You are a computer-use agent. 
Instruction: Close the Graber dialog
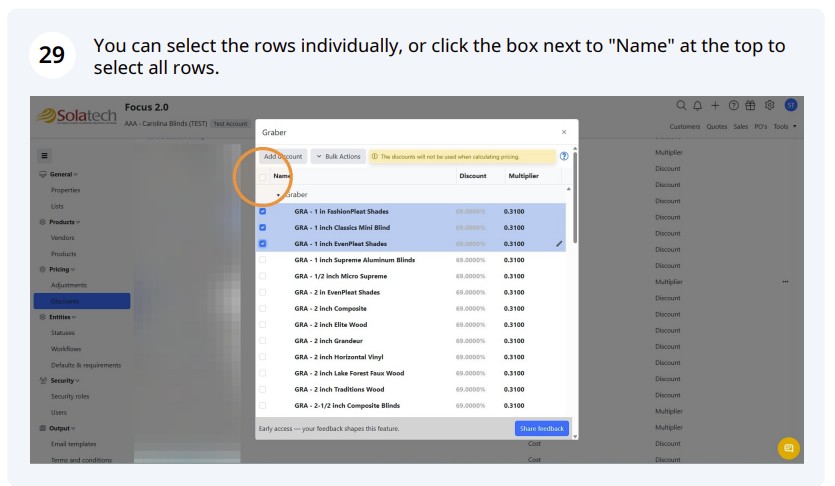(564, 132)
